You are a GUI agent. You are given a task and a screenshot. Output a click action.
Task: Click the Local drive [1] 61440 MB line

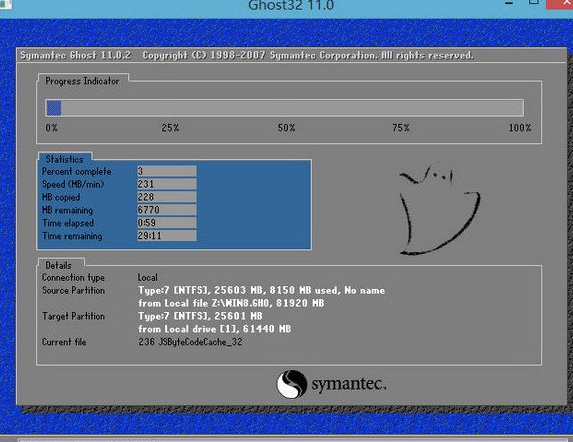tap(215, 329)
